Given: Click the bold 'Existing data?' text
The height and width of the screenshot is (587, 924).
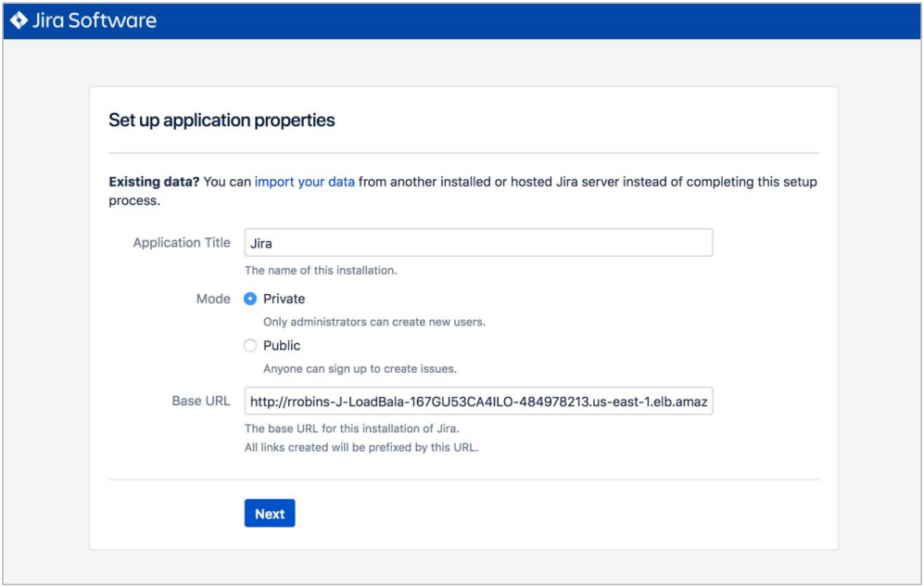Looking at the screenshot, I should tap(155, 182).
